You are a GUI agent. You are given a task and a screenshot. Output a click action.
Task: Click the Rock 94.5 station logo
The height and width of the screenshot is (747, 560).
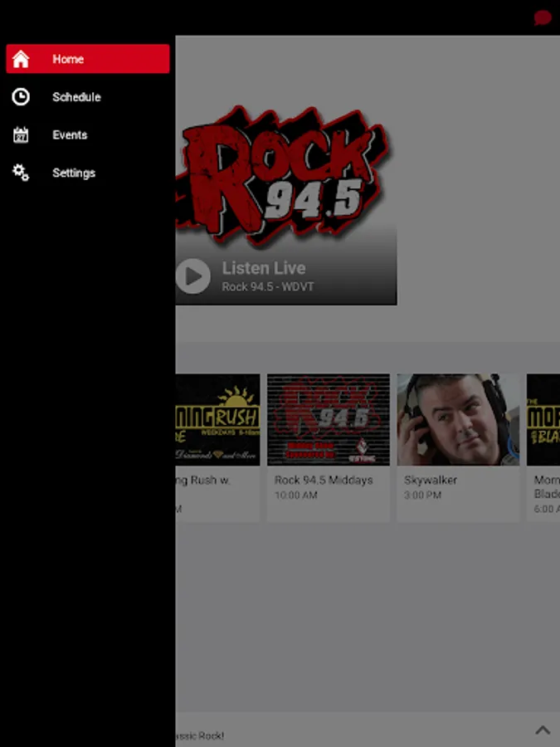[x=285, y=175]
